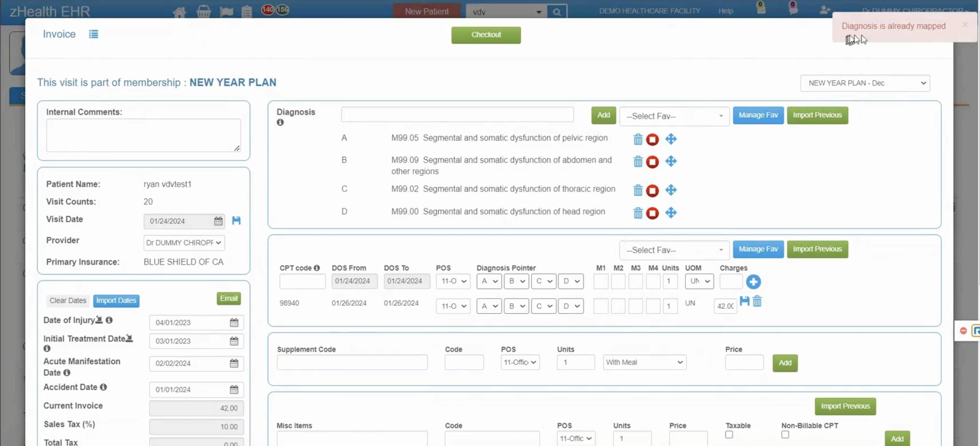Click Add button next to Diagnosis field
The image size is (980, 446).
point(603,115)
